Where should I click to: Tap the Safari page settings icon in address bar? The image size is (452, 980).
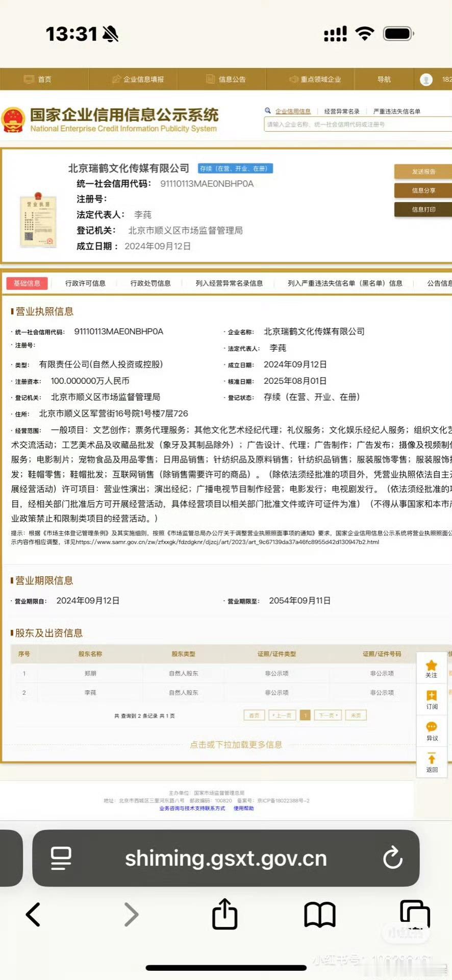61,858
